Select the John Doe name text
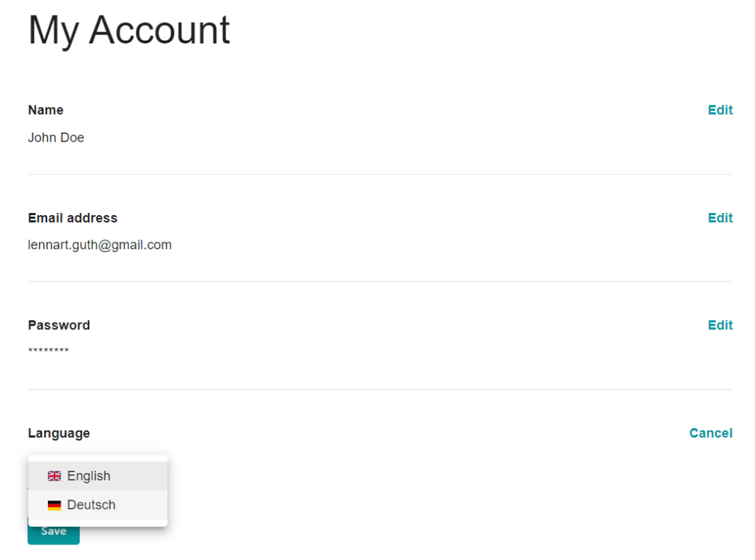This screenshot has width=755, height=560. pyautogui.click(x=56, y=137)
